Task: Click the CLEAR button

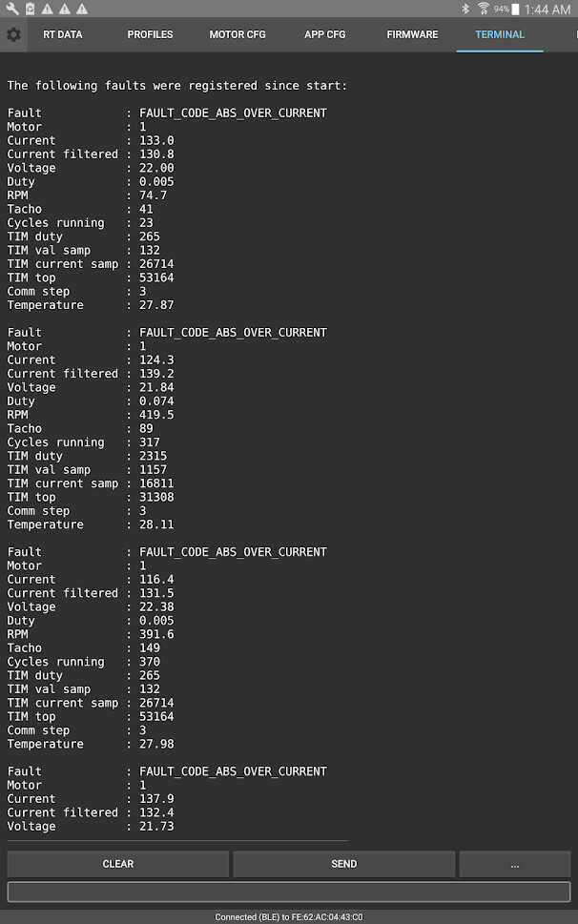Action: (x=118, y=864)
